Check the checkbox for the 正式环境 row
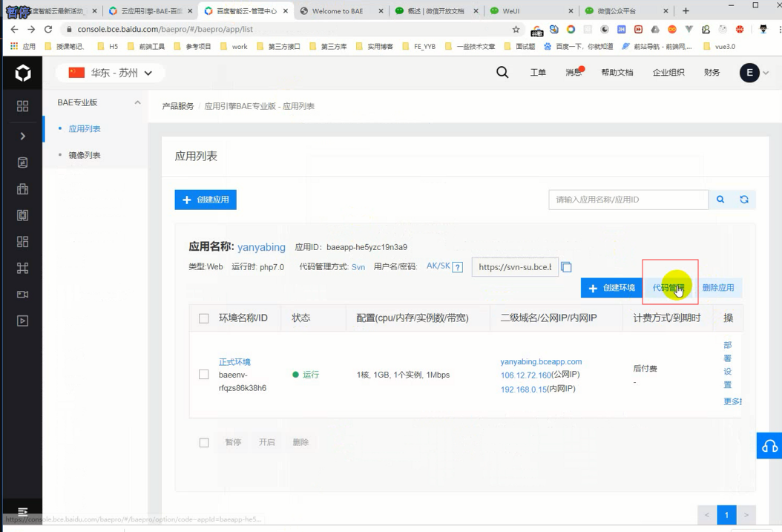This screenshot has width=782, height=532. click(x=203, y=374)
